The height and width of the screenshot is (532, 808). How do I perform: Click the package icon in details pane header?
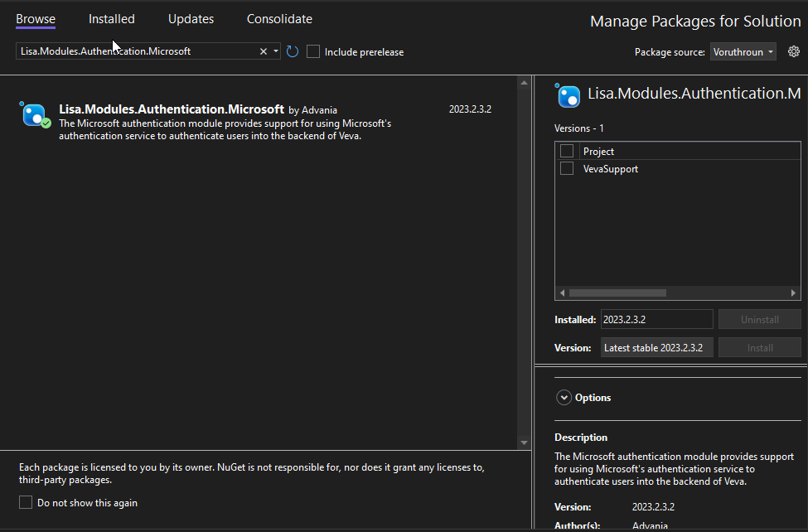pyautogui.click(x=568, y=95)
